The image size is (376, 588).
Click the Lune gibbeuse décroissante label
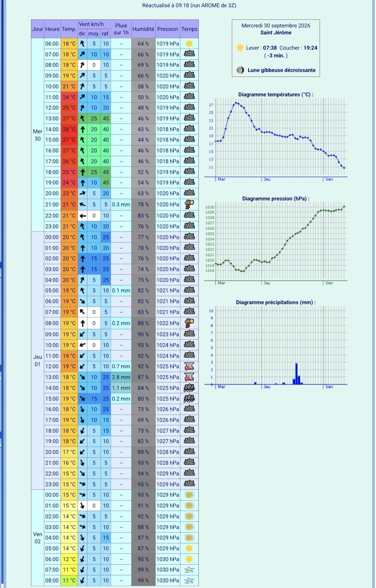(282, 70)
